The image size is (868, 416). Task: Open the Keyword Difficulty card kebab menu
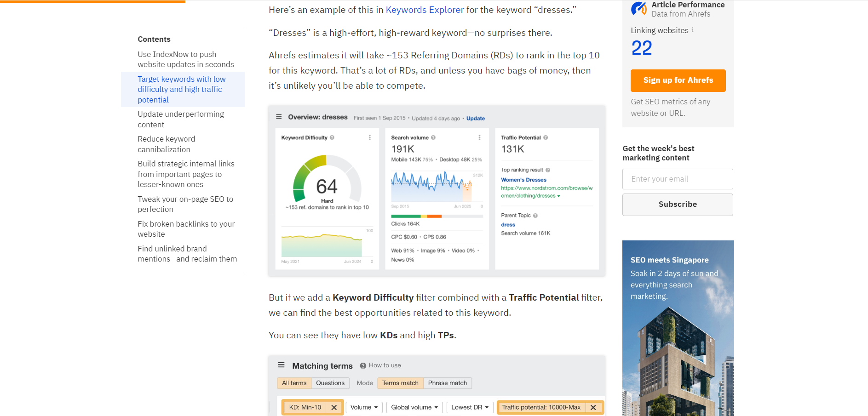(370, 137)
